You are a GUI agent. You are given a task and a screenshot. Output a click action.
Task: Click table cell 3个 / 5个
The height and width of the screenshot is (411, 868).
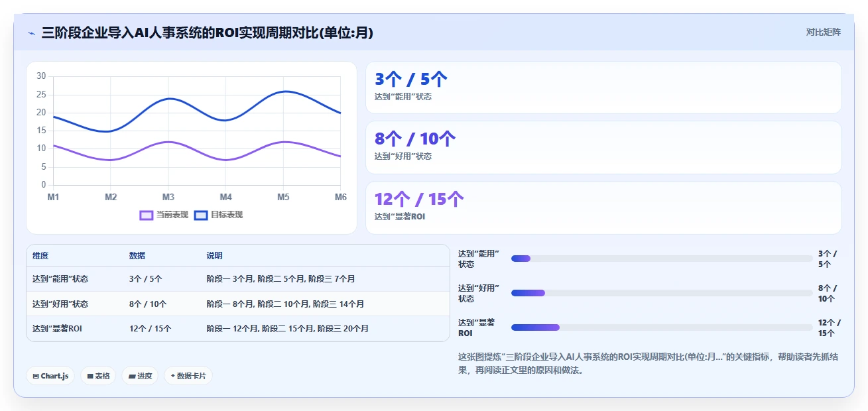coord(146,279)
